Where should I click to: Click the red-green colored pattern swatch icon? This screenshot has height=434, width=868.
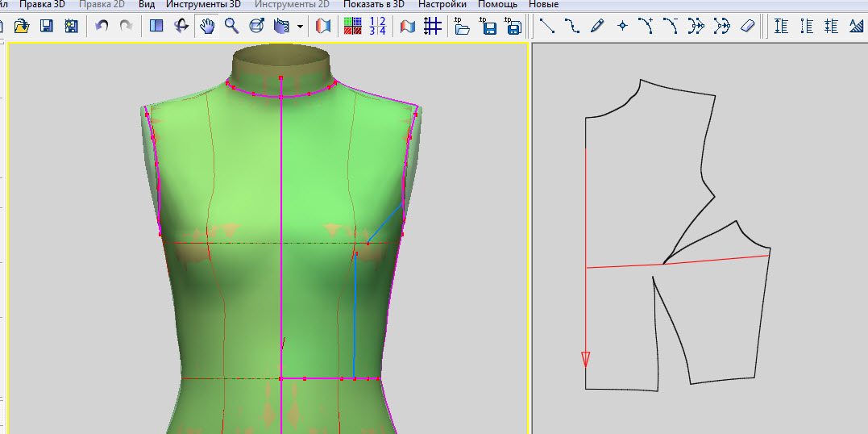[352, 26]
